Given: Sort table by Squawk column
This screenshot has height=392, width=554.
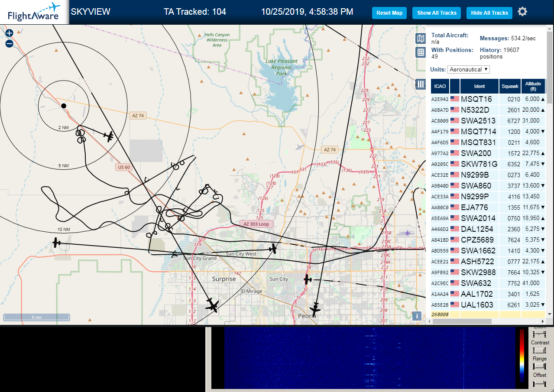Looking at the screenshot, I should [510, 86].
